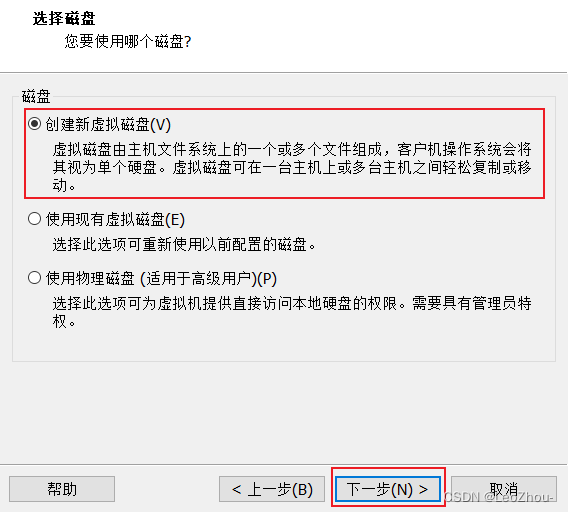Click the 使用物理磁盘 (适用于高级用户)(P) label text
Viewport: 568px width, 512px height.
[161, 279]
